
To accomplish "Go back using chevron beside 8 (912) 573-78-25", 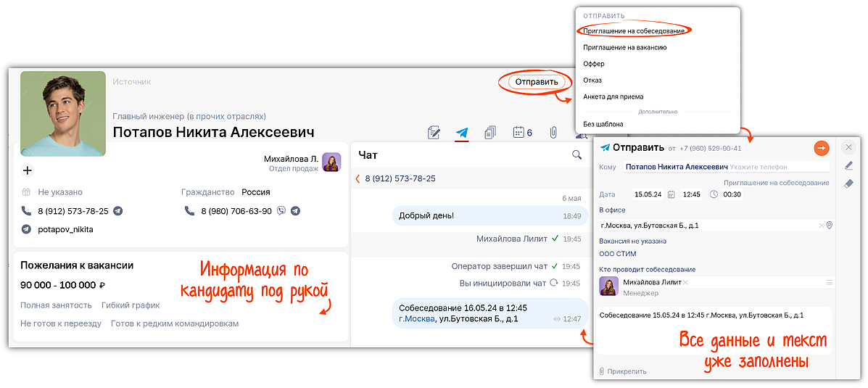I will (357, 178).
